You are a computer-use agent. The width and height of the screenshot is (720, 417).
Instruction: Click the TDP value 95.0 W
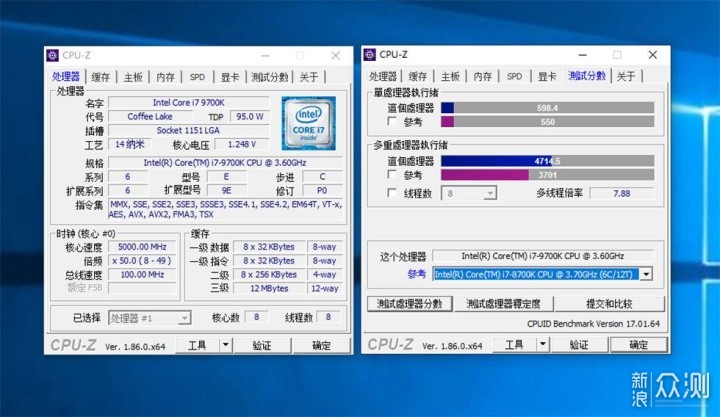pyautogui.click(x=250, y=116)
